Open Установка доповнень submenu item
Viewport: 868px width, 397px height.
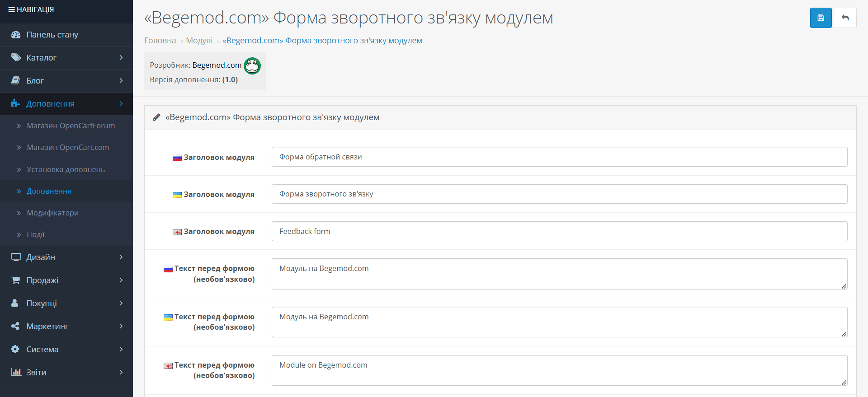pyautogui.click(x=66, y=169)
